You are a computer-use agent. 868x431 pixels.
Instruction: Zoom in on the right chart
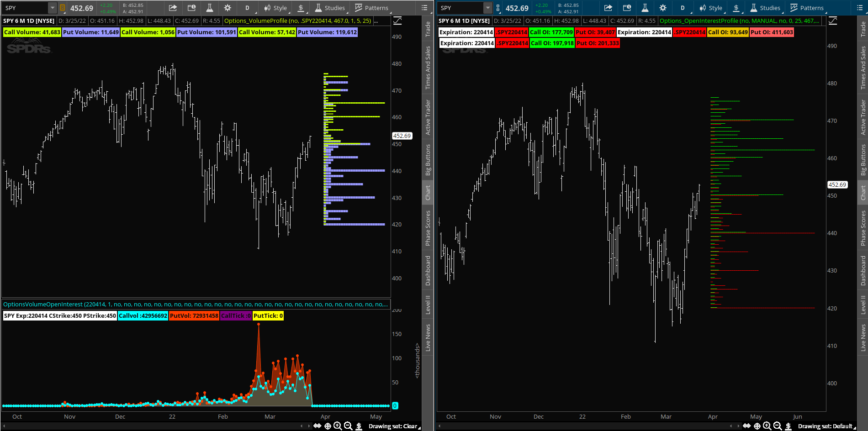click(767, 426)
